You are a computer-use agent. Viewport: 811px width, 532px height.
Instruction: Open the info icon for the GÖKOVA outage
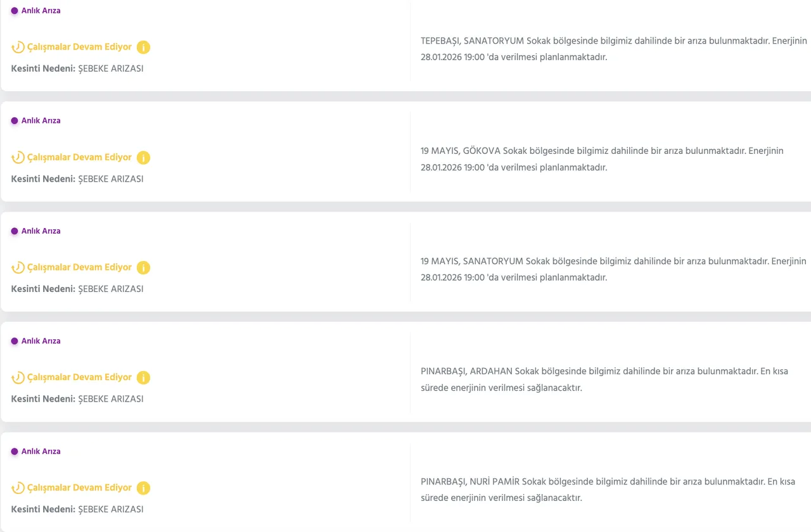pyautogui.click(x=144, y=158)
